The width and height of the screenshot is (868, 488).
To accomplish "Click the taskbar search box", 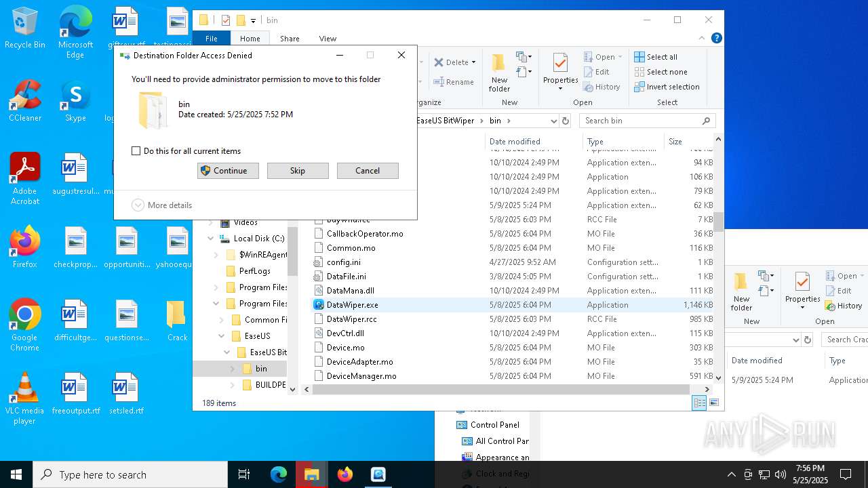I will pos(130,474).
